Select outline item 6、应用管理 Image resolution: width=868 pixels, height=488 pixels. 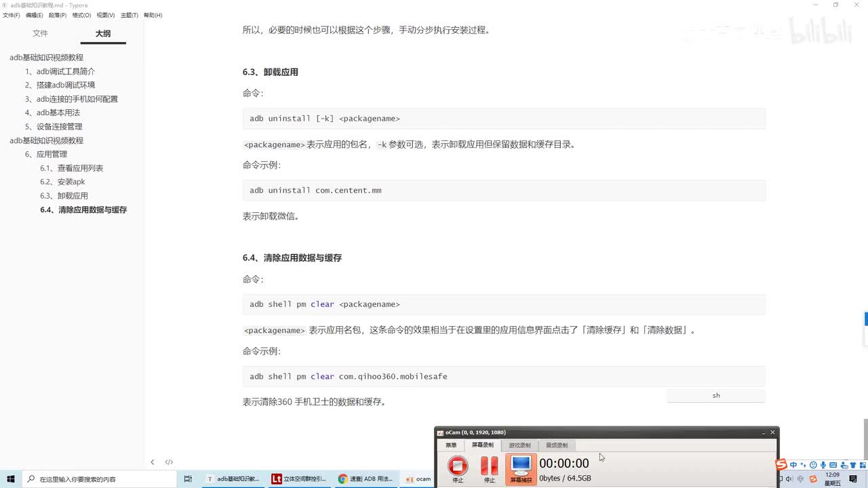pyautogui.click(x=46, y=154)
